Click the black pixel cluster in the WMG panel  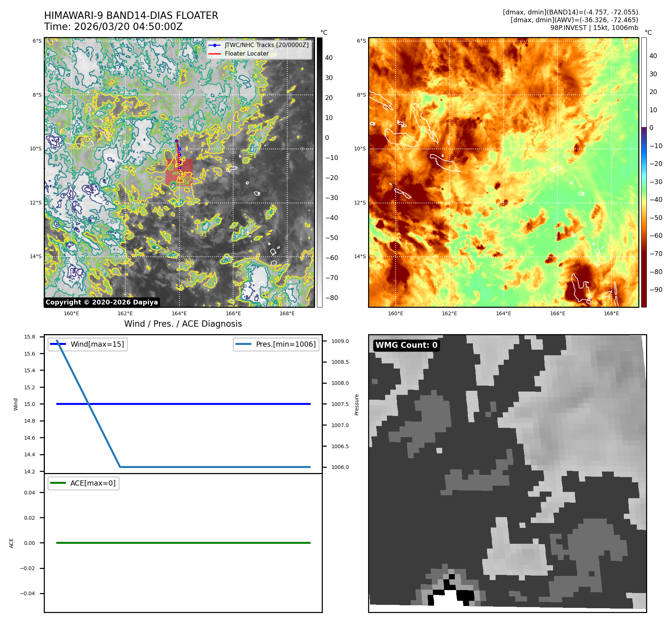[x=465, y=595]
